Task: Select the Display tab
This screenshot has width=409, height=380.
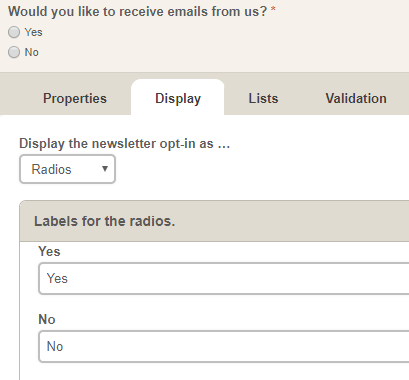Action: (x=178, y=98)
